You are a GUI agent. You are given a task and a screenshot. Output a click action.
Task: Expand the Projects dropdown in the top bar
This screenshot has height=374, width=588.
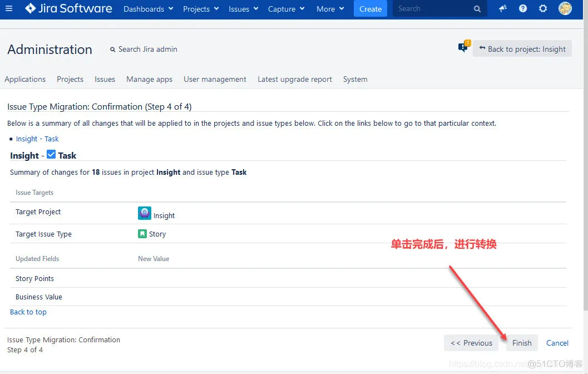[x=201, y=9]
